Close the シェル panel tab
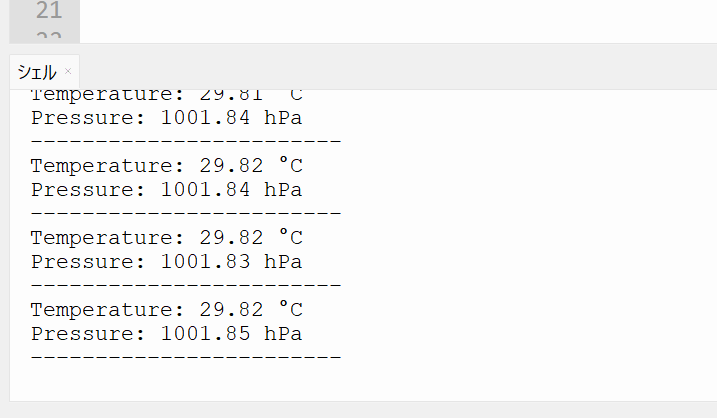 click(68, 71)
